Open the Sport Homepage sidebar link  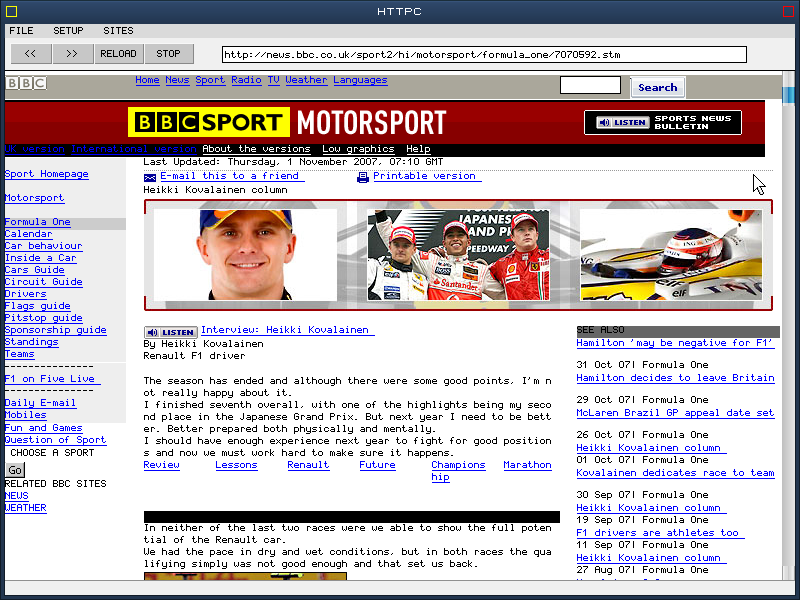pyautogui.click(x=46, y=174)
